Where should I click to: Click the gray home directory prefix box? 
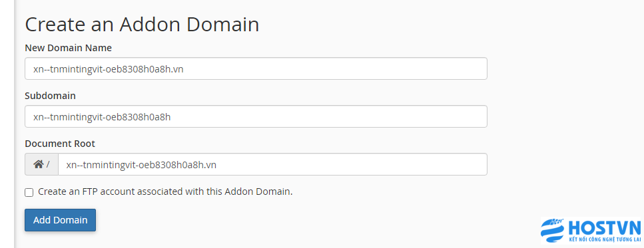41,164
